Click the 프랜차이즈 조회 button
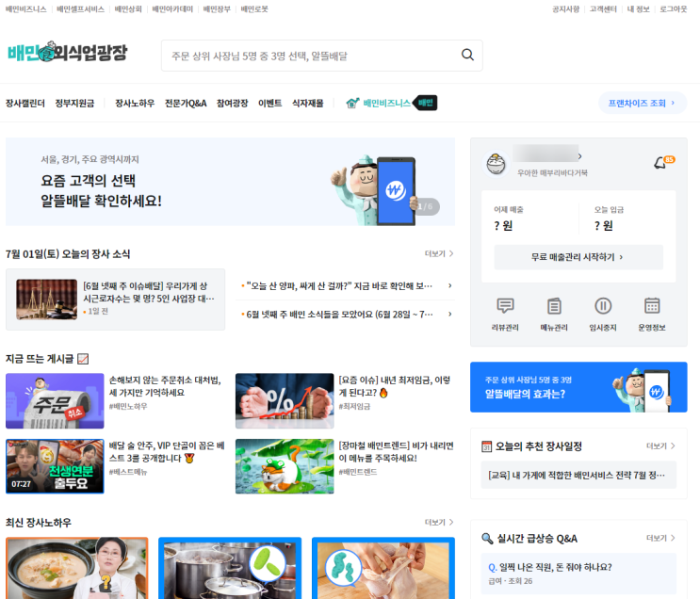Viewport: 700px width, 599px height. coord(643,103)
